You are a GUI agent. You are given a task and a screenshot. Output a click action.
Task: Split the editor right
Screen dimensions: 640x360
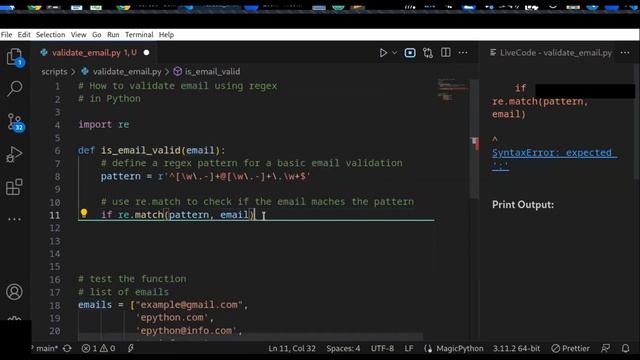point(446,53)
